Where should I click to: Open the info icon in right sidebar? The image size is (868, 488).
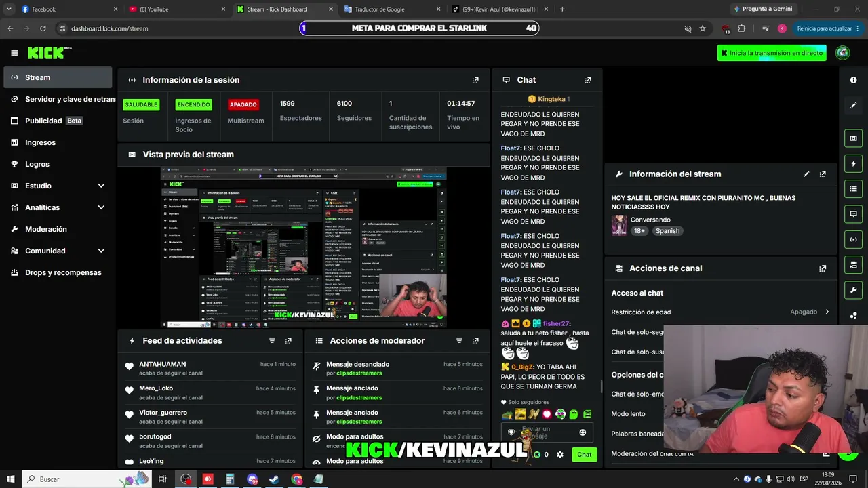point(853,80)
